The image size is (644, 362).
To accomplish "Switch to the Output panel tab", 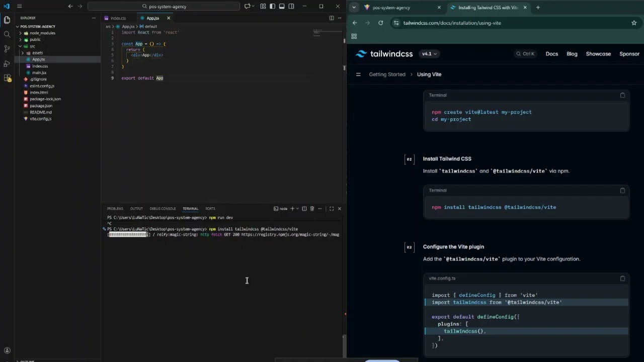I will (x=136, y=209).
